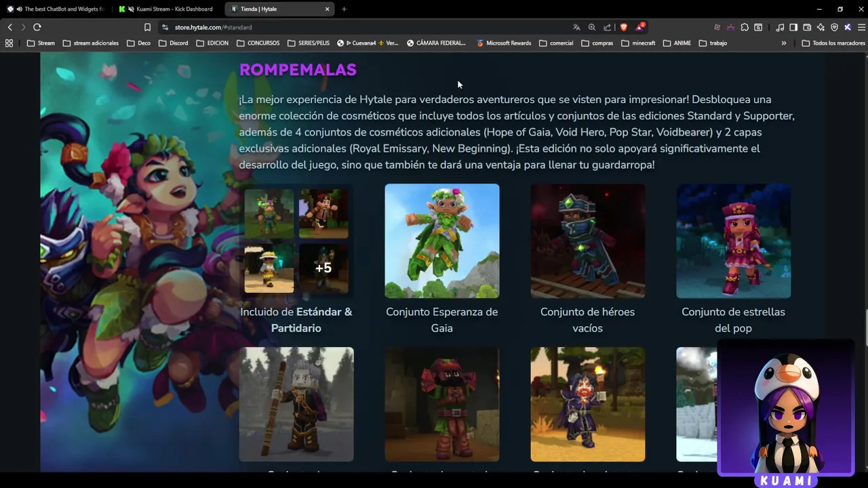Close the Tienda | Hytale tab
Viewport: 868px width, 488px height.
[327, 9]
